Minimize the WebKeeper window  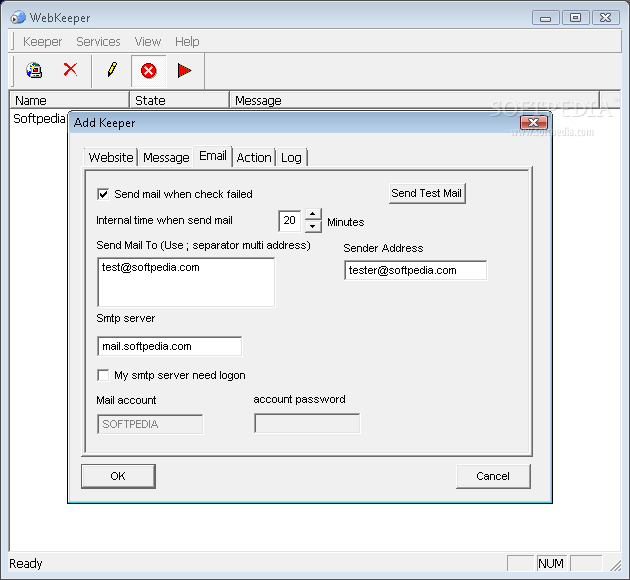[x=545, y=18]
